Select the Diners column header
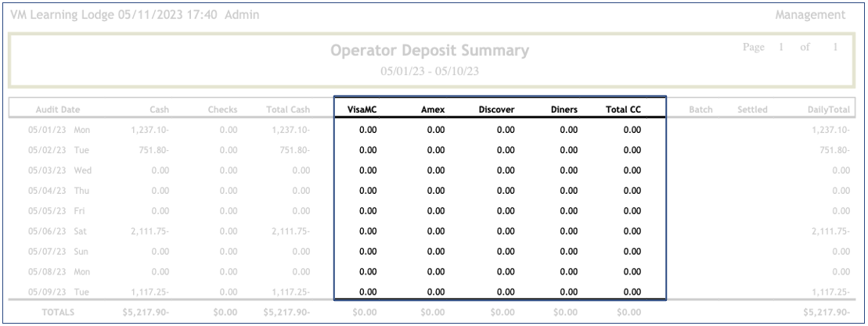This screenshot has height=326, width=868. [564, 109]
